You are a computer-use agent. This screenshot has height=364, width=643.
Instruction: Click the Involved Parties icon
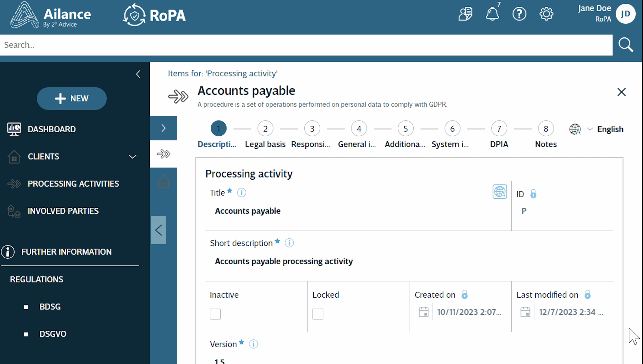(14, 211)
